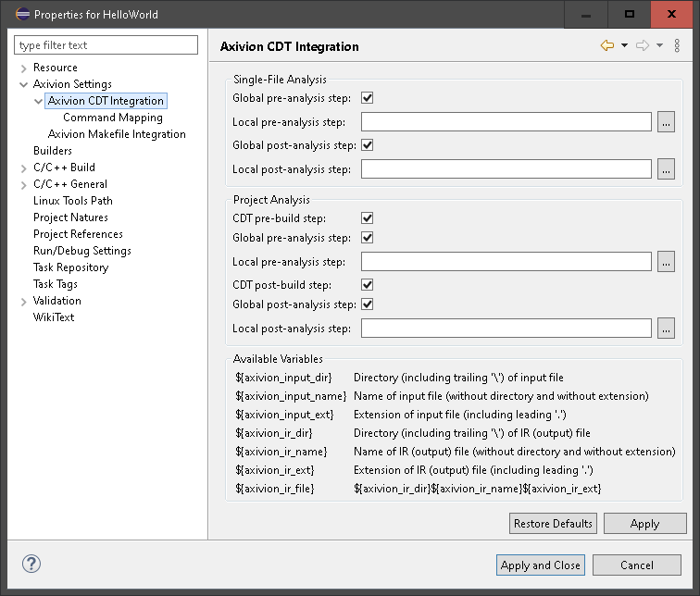Select Task Repository entry
This screenshot has width=700, height=596.
click(x=70, y=267)
